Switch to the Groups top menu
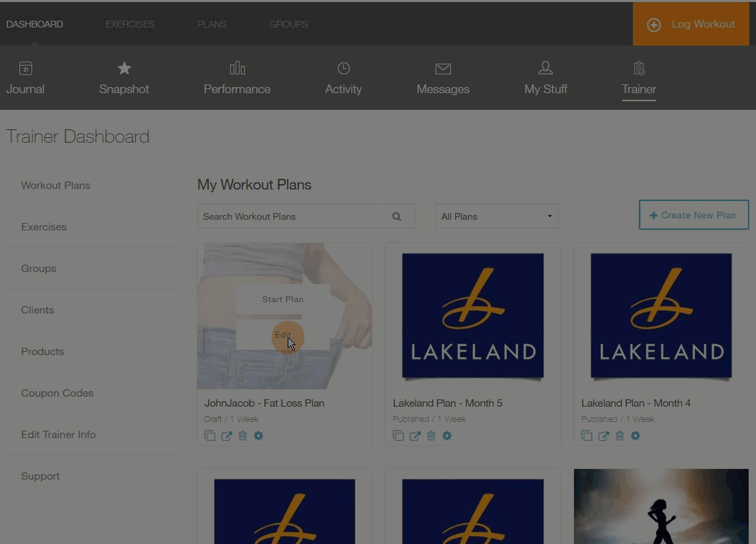 (288, 24)
